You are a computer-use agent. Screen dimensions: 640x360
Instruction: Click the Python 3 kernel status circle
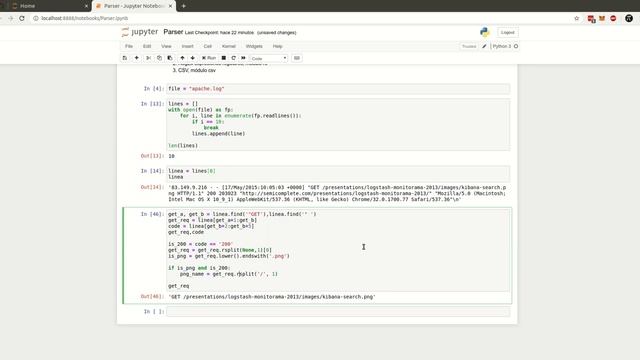coord(516,46)
